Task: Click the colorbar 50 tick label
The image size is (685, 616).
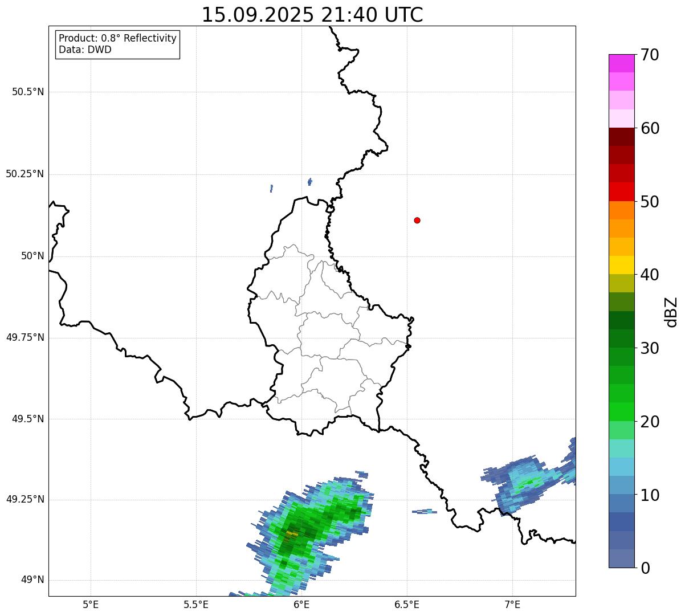Action: (650, 202)
